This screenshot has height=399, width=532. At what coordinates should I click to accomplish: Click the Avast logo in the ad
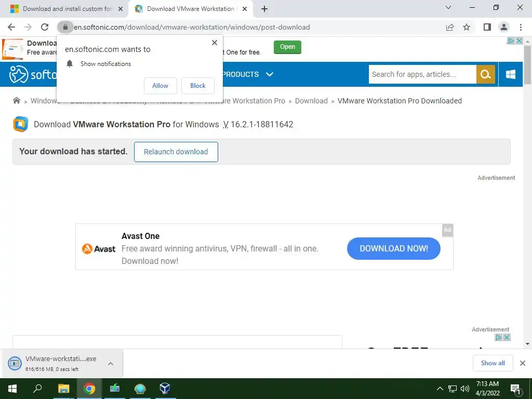pyautogui.click(x=99, y=249)
